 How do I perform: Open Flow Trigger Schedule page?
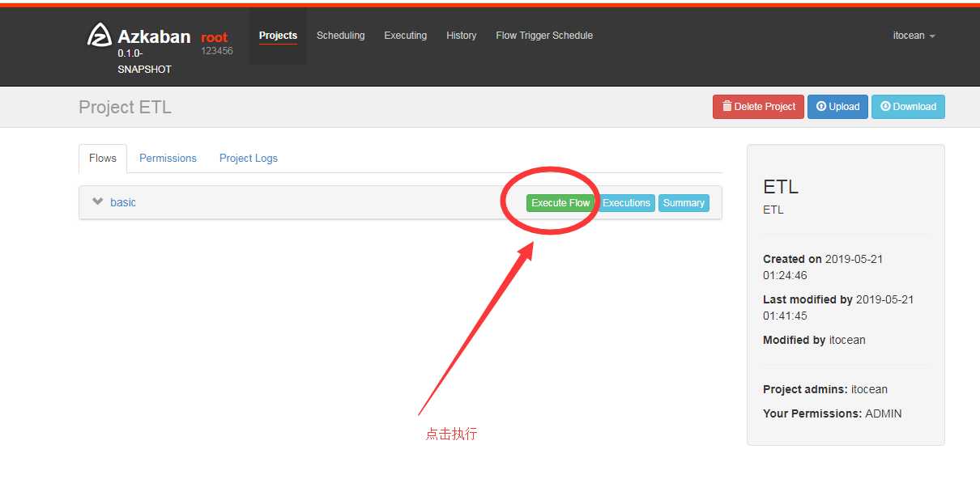click(x=544, y=36)
